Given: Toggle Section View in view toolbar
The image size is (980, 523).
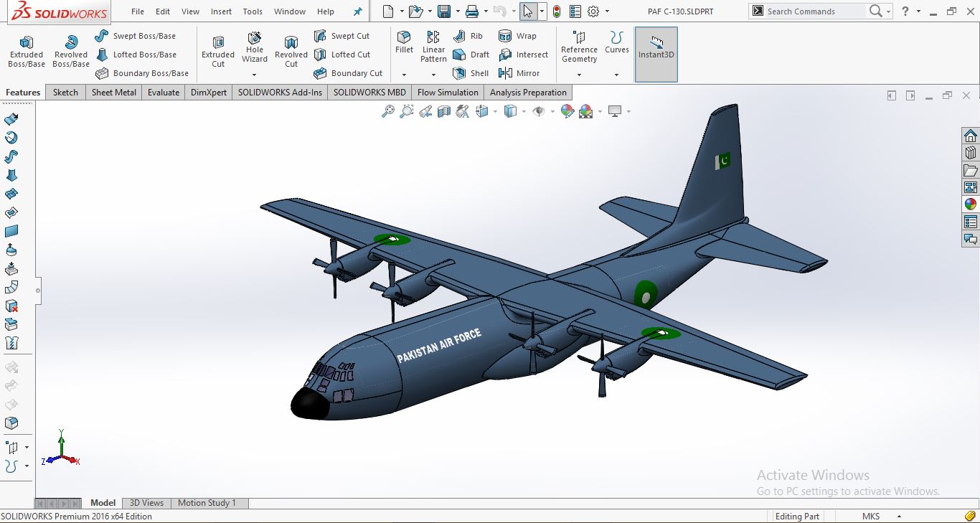Looking at the screenshot, I should pos(444,111).
